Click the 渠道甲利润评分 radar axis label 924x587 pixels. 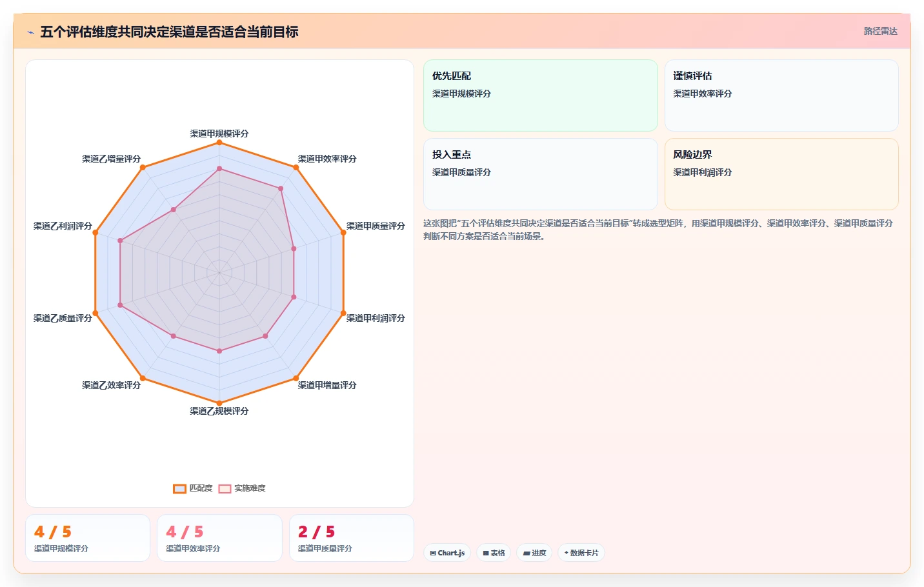[x=376, y=318]
